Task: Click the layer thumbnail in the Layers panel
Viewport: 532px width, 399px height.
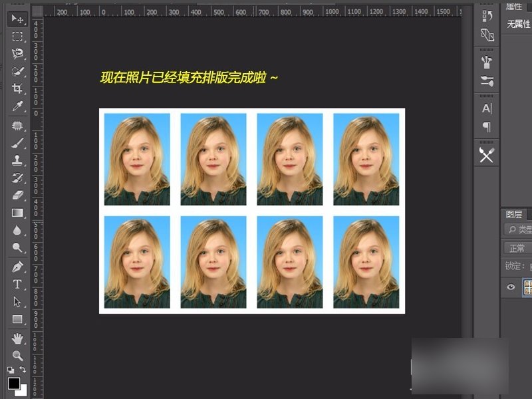Action: 527,286
